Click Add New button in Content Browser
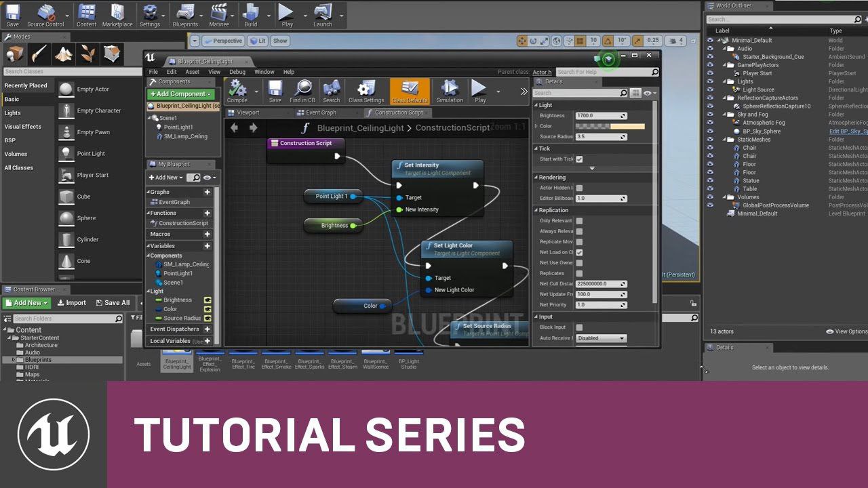This screenshot has height=488, width=868. (x=27, y=303)
